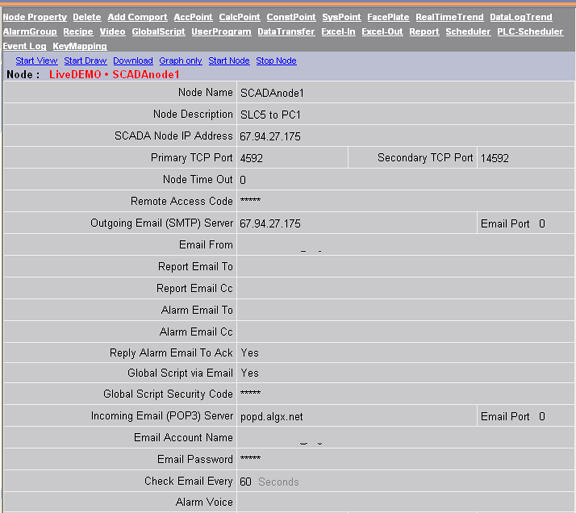Click the Download link
Screen dimensions: 576x513
[x=133, y=61]
